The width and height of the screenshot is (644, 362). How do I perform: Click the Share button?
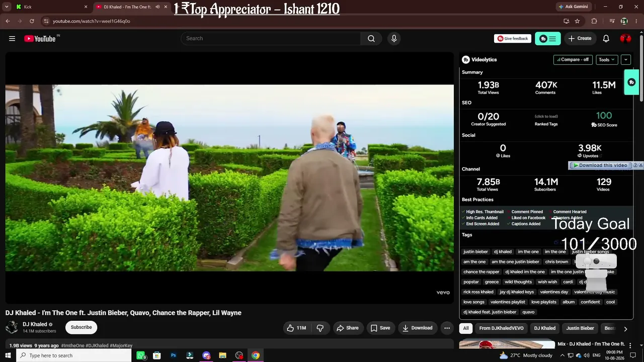tap(348, 328)
